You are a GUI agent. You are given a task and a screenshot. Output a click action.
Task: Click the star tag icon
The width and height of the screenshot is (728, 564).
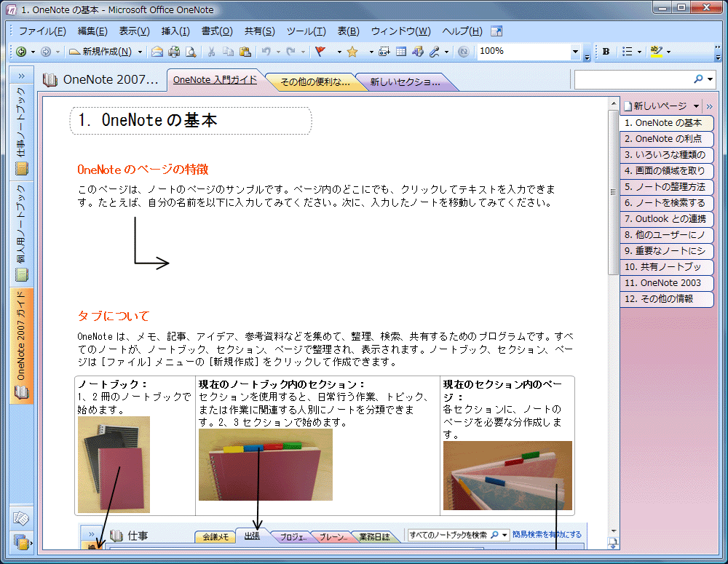[x=352, y=52]
